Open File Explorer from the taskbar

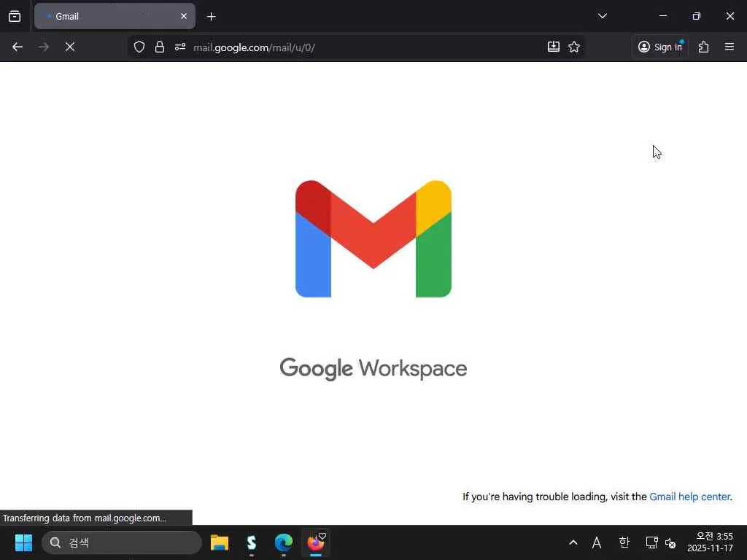pos(220,542)
